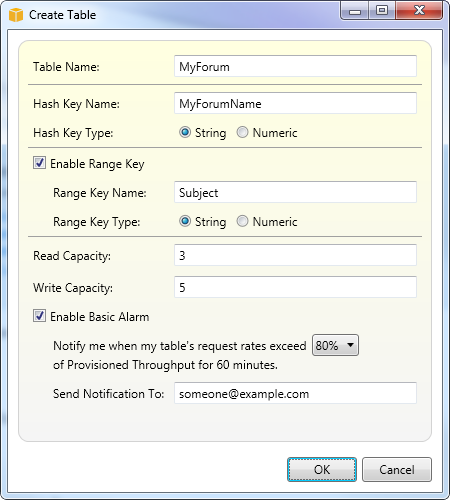Choose Numeric Range Key Type
The image size is (450, 500).
click(242, 221)
